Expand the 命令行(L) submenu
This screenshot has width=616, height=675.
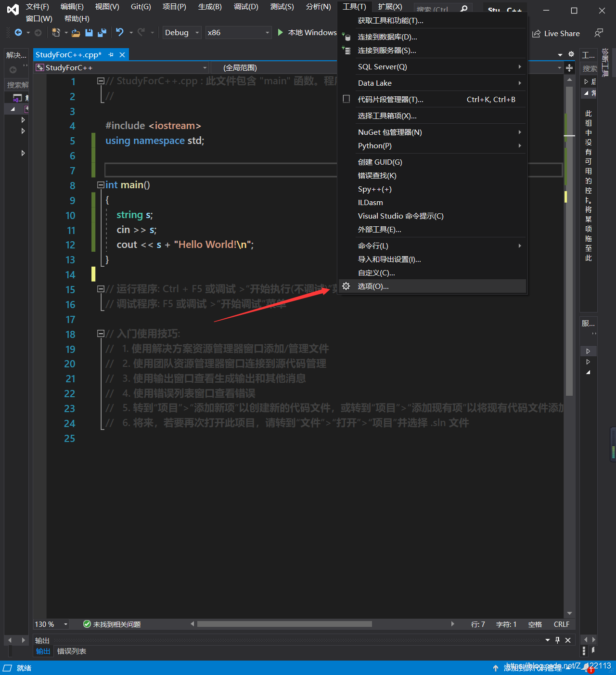coord(432,246)
